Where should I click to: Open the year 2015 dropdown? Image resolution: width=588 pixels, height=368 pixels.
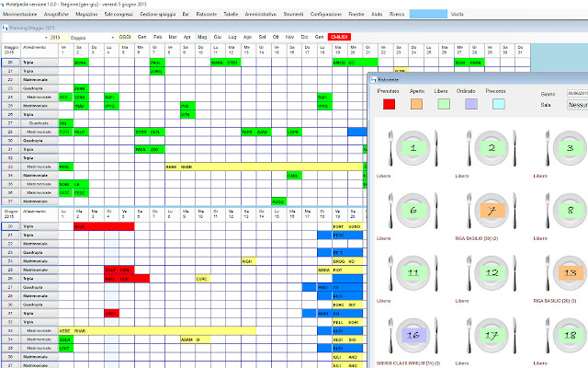[59, 37]
